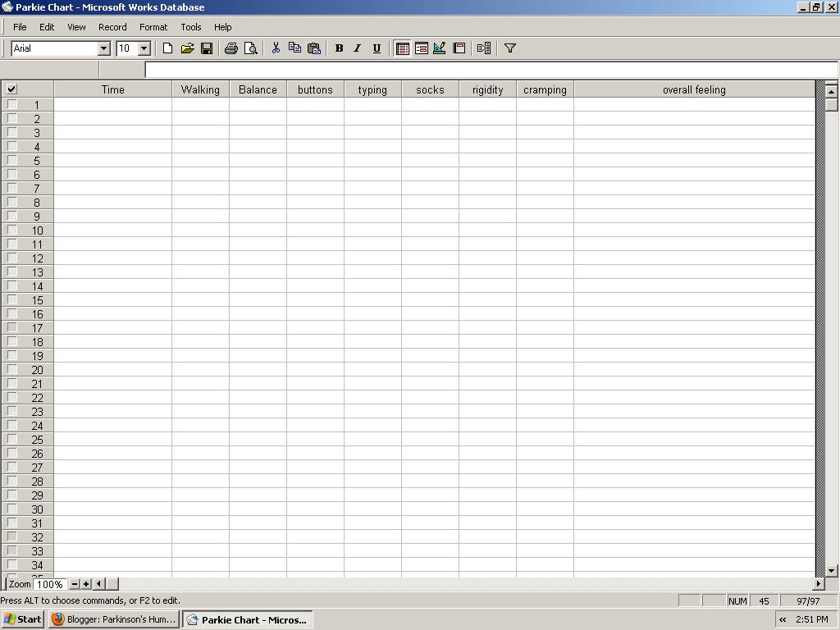Select the overall feeling column header

click(694, 89)
